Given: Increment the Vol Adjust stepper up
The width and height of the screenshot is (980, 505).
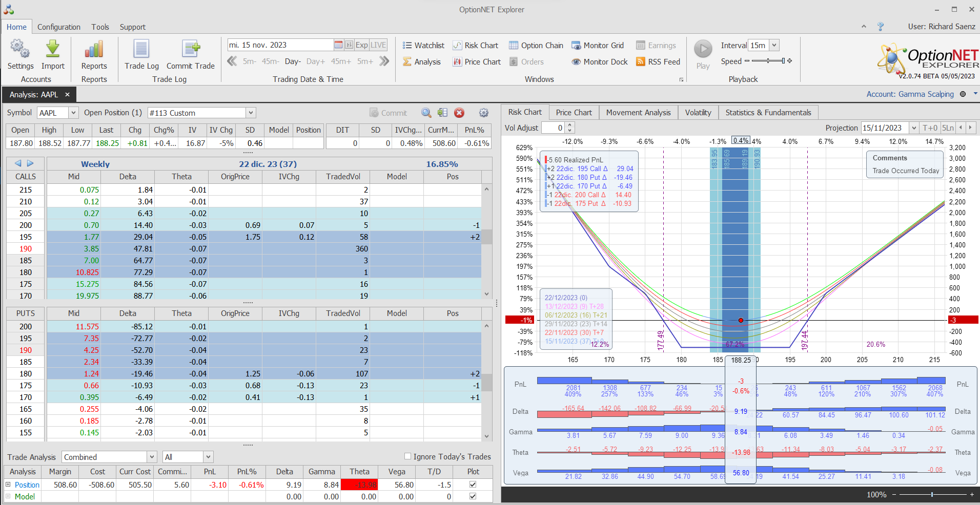Looking at the screenshot, I should 570,125.
